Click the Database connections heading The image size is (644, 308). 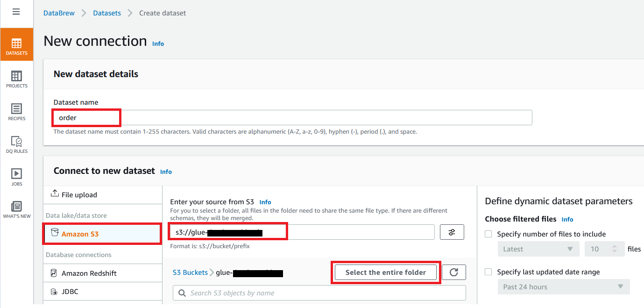click(x=78, y=255)
